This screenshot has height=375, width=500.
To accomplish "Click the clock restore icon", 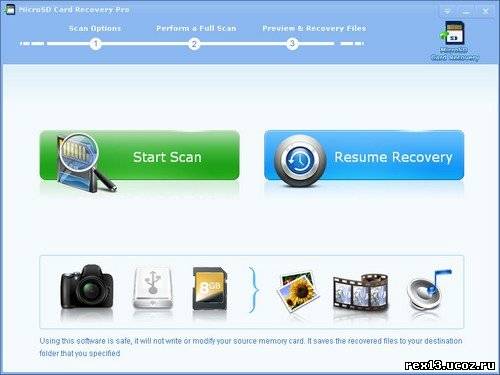I will coord(299,160).
